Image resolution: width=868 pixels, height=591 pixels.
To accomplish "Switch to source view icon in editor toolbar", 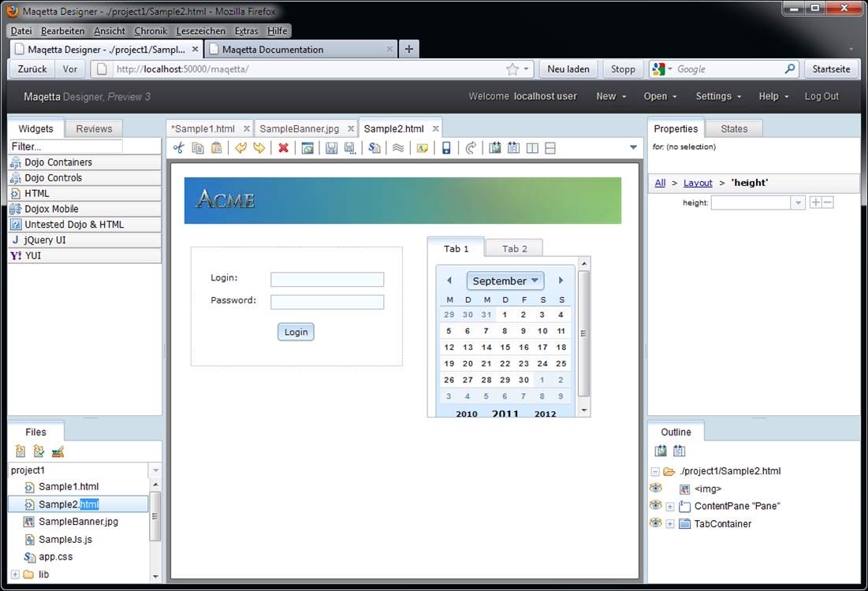I will pyautogui.click(x=514, y=148).
